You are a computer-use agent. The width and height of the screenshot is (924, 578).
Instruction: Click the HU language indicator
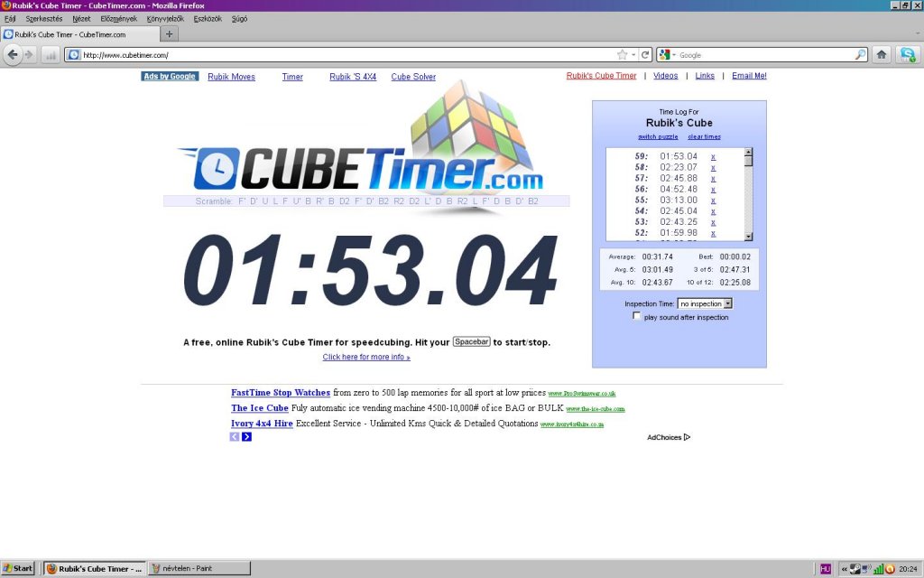pyautogui.click(x=826, y=569)
